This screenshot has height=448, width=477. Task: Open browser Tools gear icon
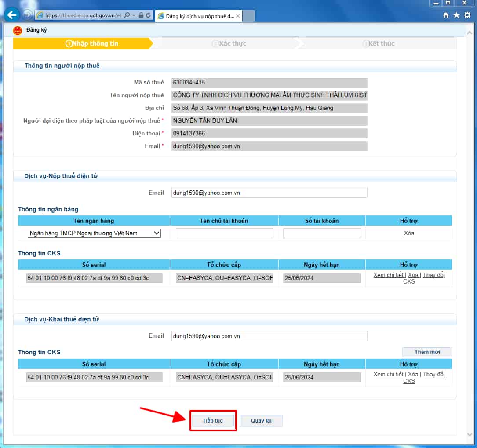coord(467,15)
